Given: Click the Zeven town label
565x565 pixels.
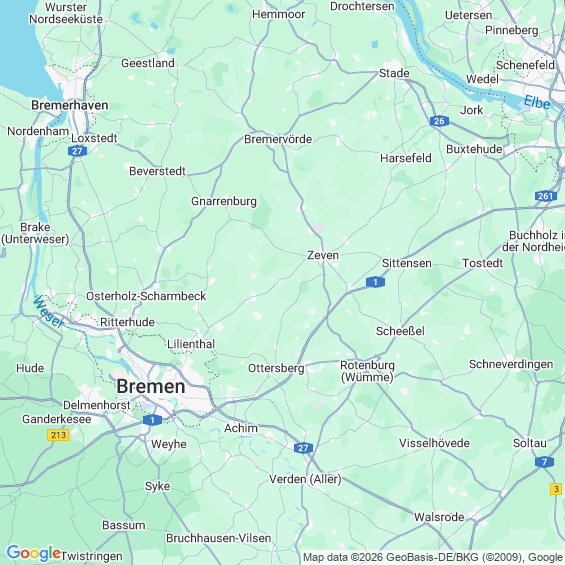Looking at the screenshot, I should [x=323, y=255].
